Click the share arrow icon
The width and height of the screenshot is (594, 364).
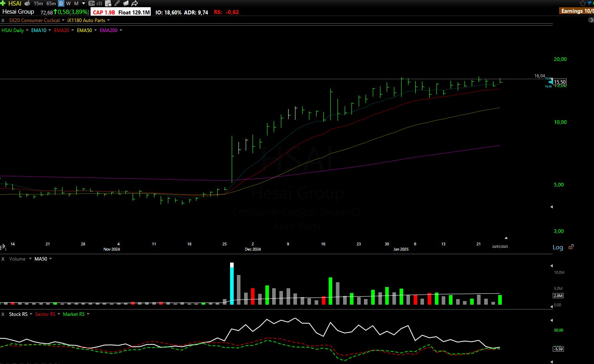(135, 3)
